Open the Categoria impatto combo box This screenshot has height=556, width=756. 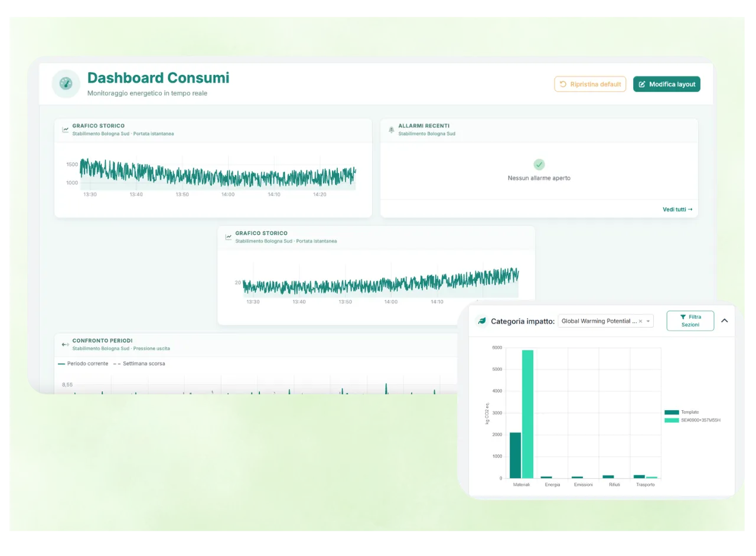pyautogui.click(x=605, y=321)
